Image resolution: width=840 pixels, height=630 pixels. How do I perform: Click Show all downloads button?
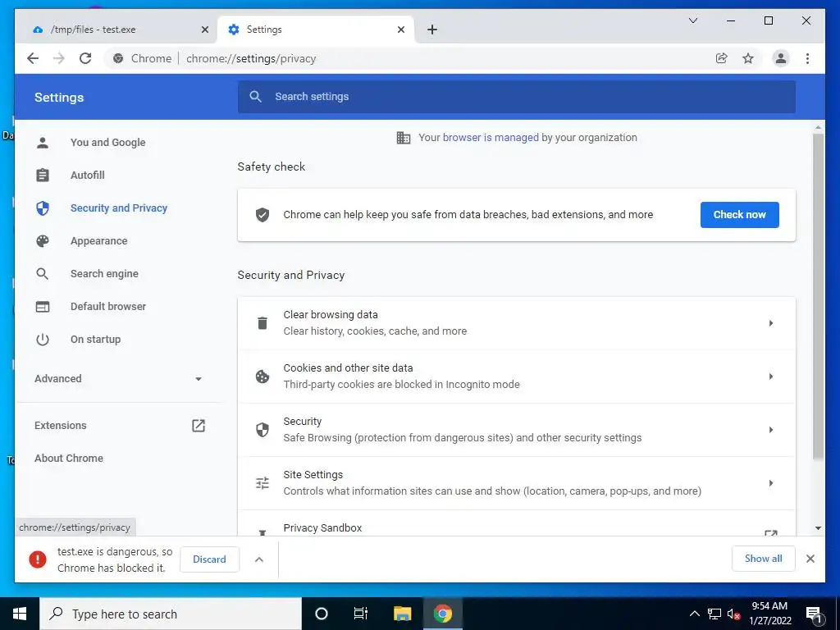point(764,559)
